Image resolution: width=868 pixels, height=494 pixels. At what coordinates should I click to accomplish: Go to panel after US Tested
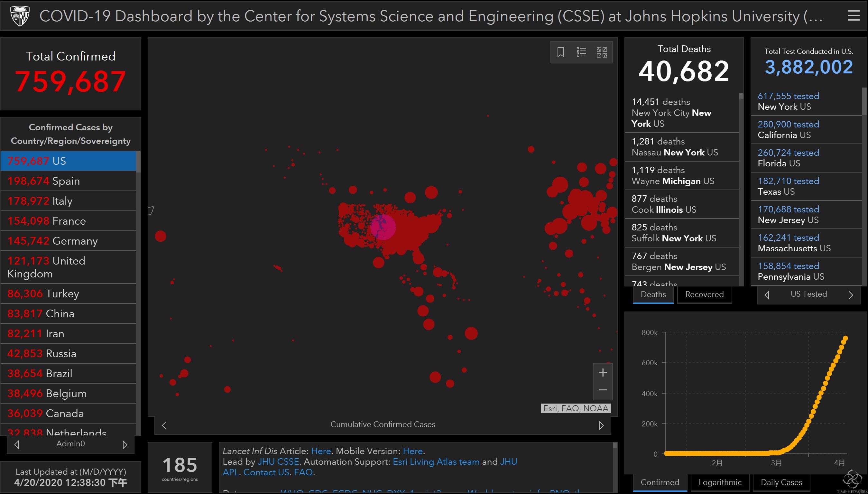850,295
